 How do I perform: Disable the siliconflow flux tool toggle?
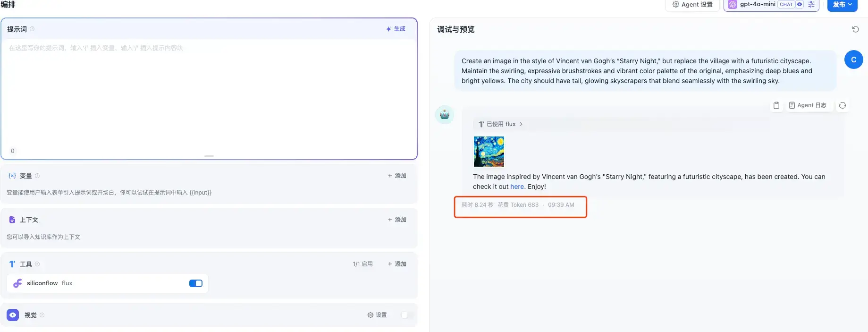click(x=195, y=283)
